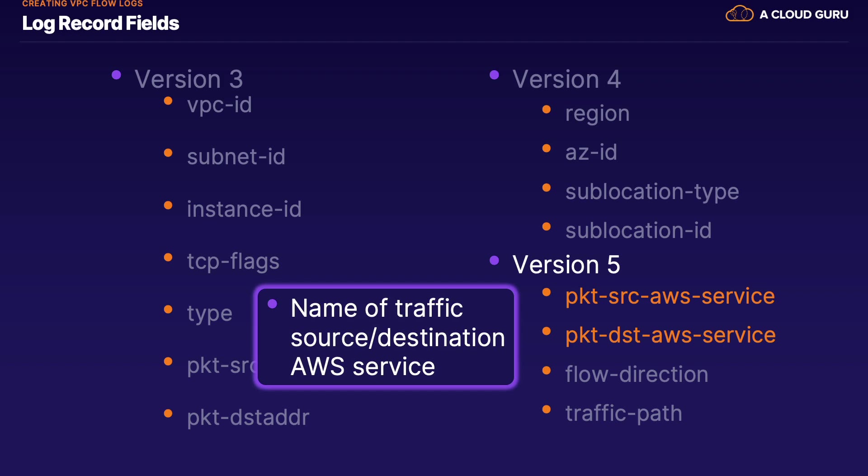Screen dimensions: 868x476
Task: Click the region field label
Action: [597, 114]
